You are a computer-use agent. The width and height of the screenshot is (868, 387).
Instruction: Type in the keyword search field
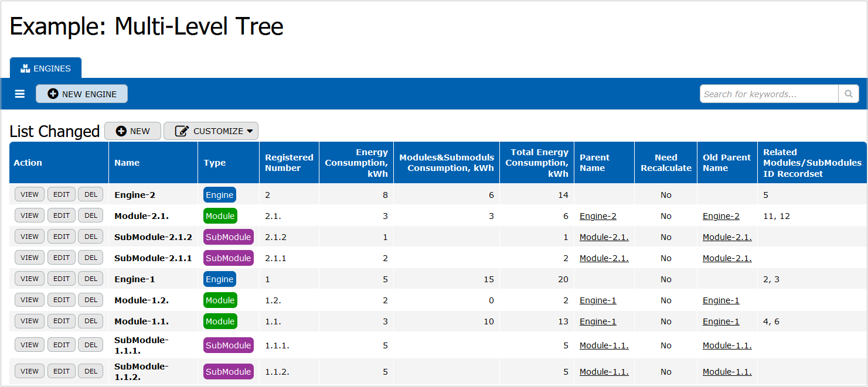[x=768, y=94]
